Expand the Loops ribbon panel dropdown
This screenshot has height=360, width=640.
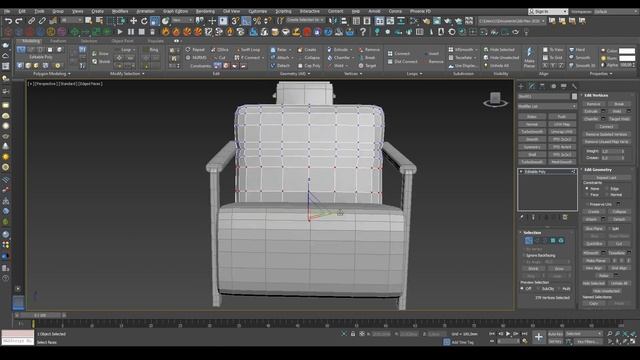414,74
